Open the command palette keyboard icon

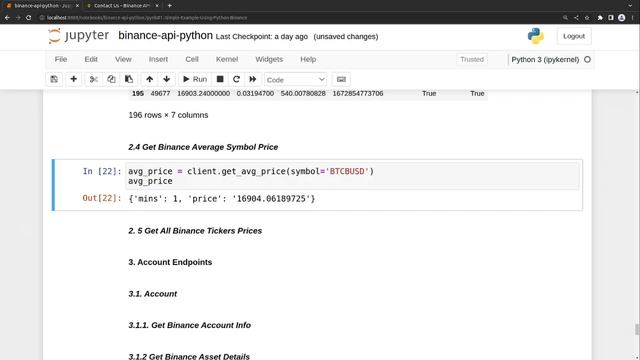click(341, 79)
